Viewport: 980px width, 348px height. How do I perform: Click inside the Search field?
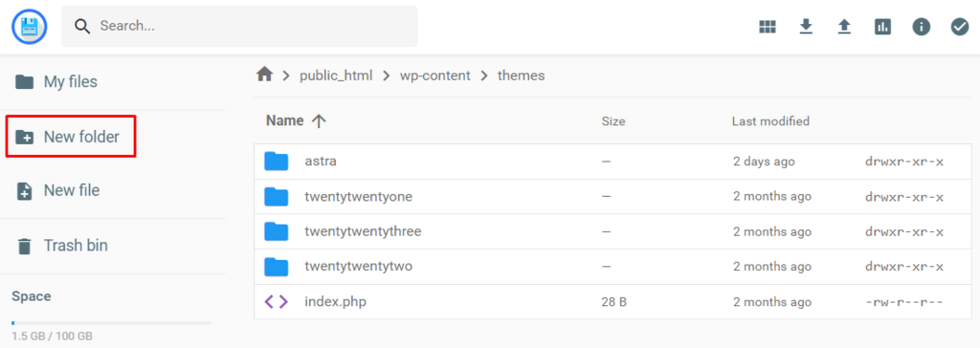coord(239,26)
